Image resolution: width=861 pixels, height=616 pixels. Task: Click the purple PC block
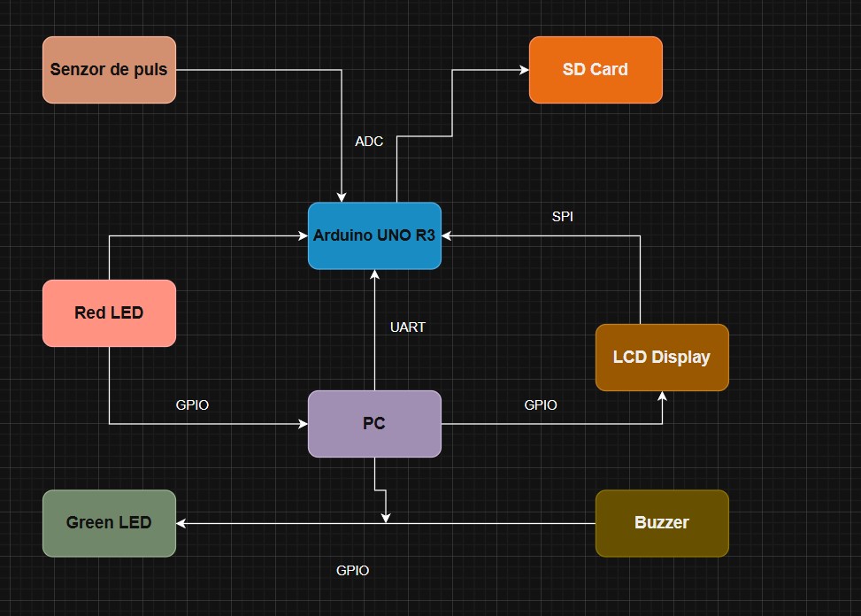[x=374, y=424]
